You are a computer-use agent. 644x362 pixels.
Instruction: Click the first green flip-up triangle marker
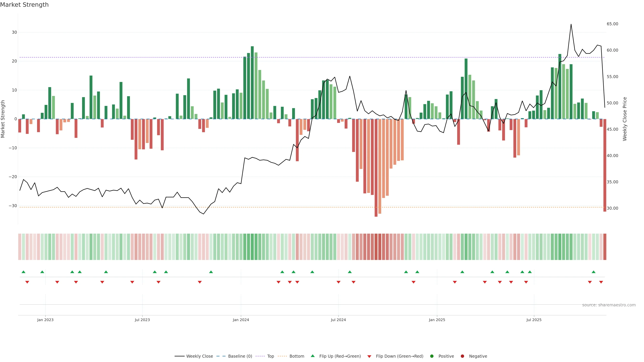point(23,272)
